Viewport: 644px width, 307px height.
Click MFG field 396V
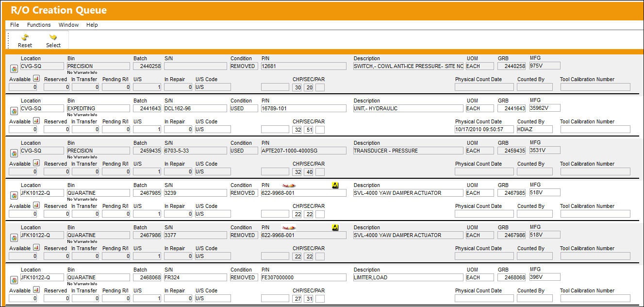click(545, 277)
